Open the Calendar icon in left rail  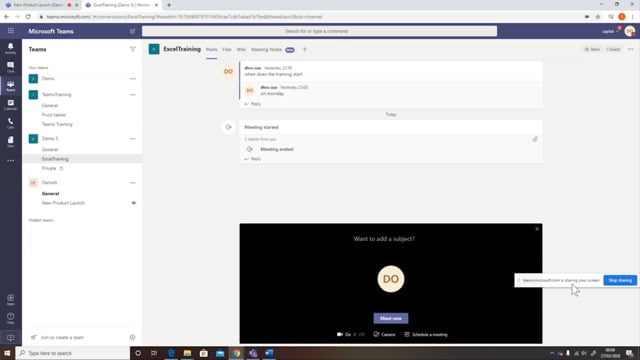[11, 104]
